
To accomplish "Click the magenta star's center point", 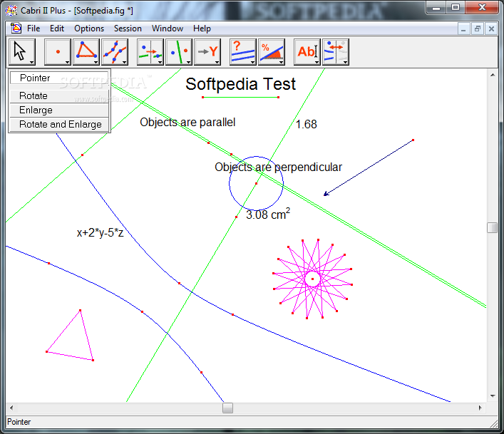I will tap(312, 279).
